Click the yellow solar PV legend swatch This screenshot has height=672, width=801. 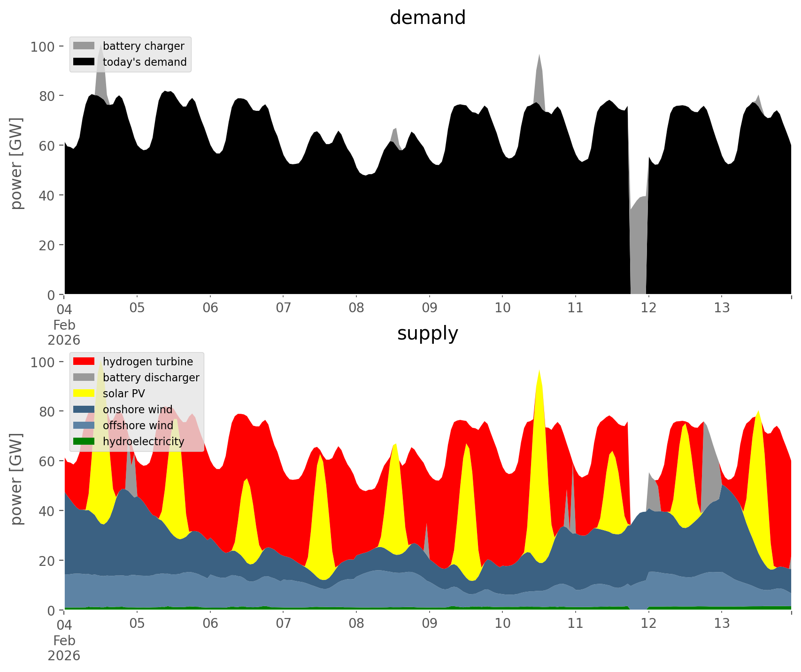[x=84, y=393]
